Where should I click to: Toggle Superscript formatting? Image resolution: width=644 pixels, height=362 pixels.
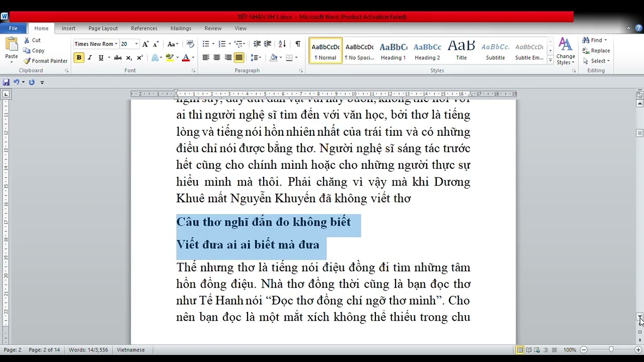pyautogui.click(x=140, y=58)
